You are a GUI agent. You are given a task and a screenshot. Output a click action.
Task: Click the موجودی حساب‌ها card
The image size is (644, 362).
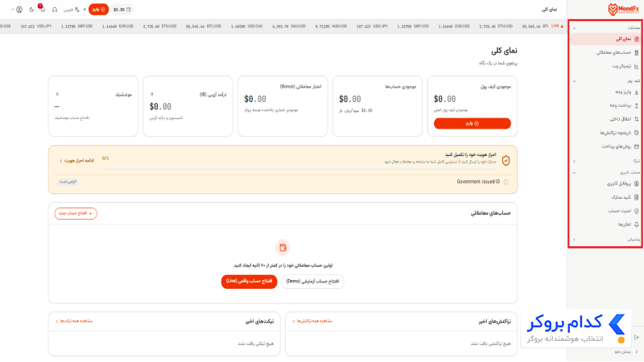(x=378, y=106)
